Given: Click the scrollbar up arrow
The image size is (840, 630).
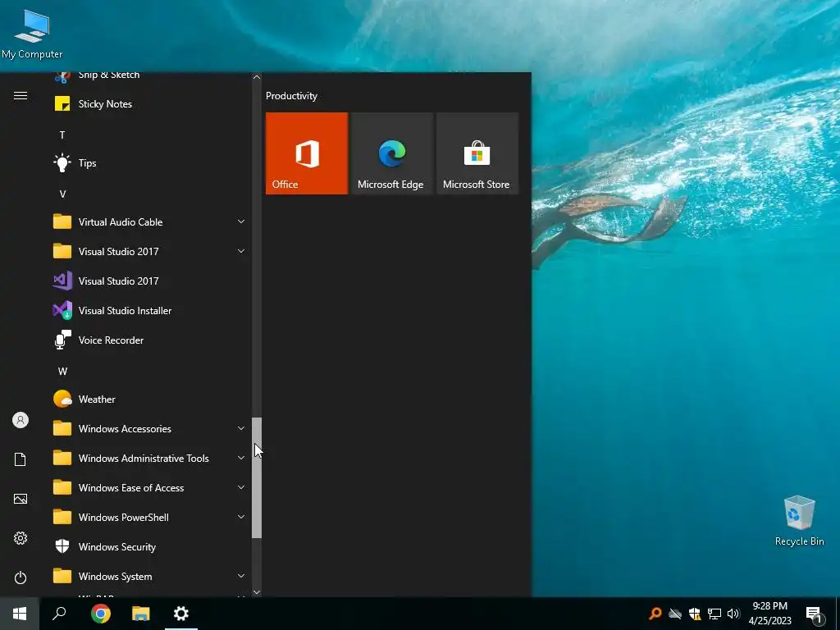Looking at the screenshot, I should click(257, 77).
